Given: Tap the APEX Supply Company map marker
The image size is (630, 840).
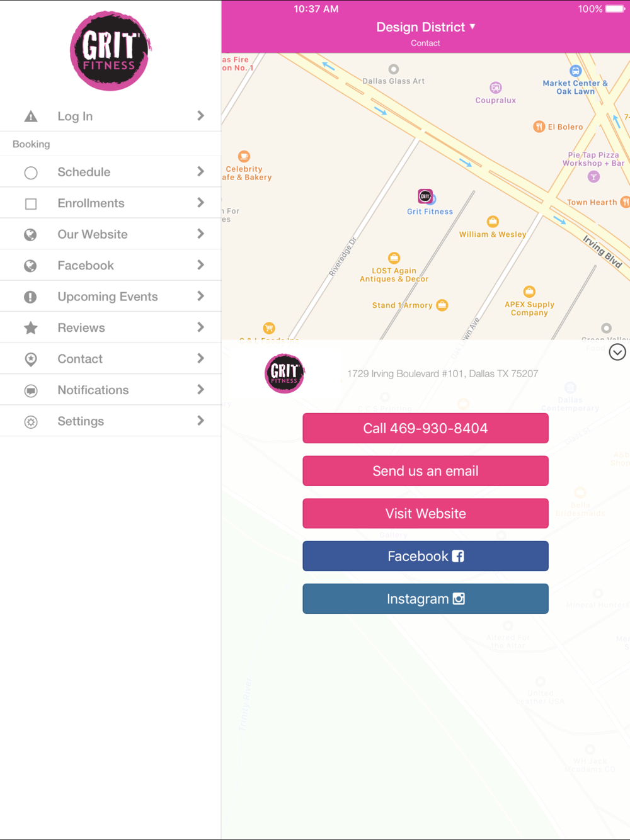Looking at the screenshot, I should (x=529, y=292).
